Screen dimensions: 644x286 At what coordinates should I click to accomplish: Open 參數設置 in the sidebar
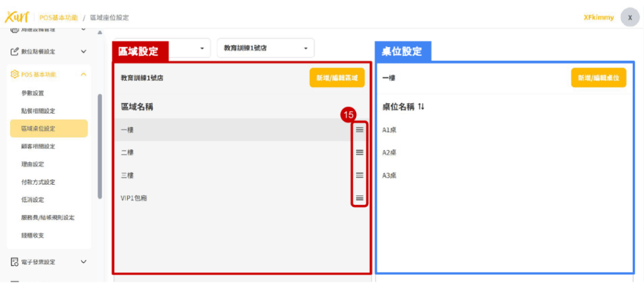point(33,93)
